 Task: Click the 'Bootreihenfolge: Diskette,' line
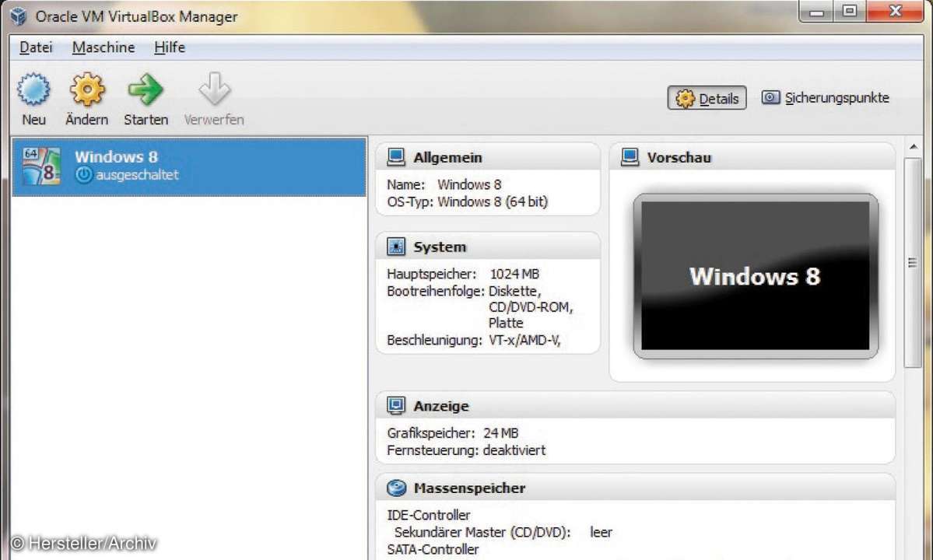click(464, 292)
